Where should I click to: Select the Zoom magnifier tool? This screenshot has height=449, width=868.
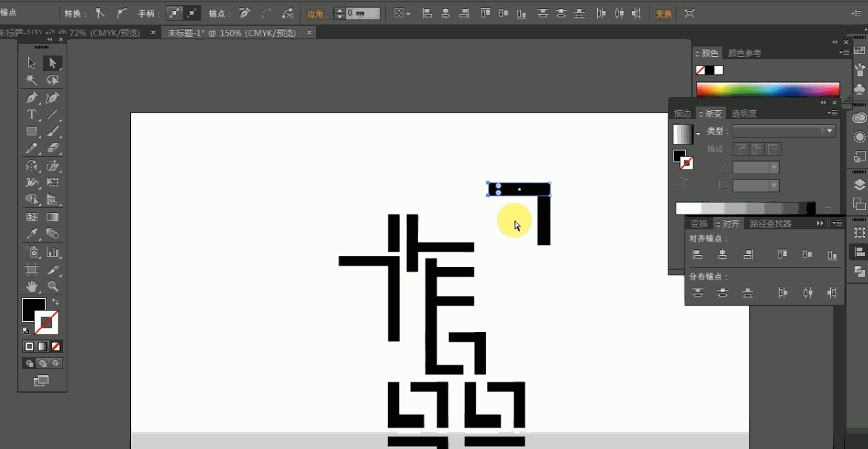(53, 286)
